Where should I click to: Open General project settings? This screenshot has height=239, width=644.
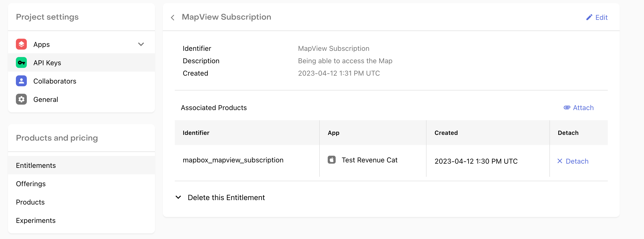[x=81, y=99]
